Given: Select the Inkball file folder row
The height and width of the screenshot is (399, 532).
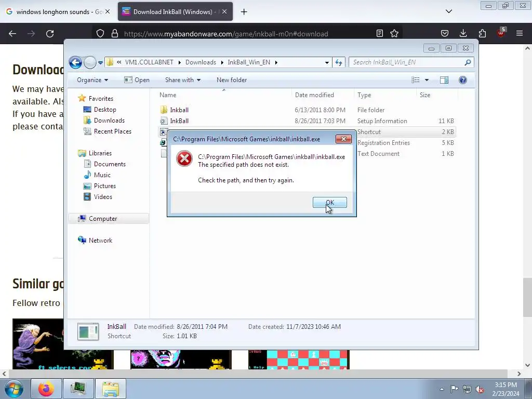Looking at the screenshot, I should tap(307, 110).
